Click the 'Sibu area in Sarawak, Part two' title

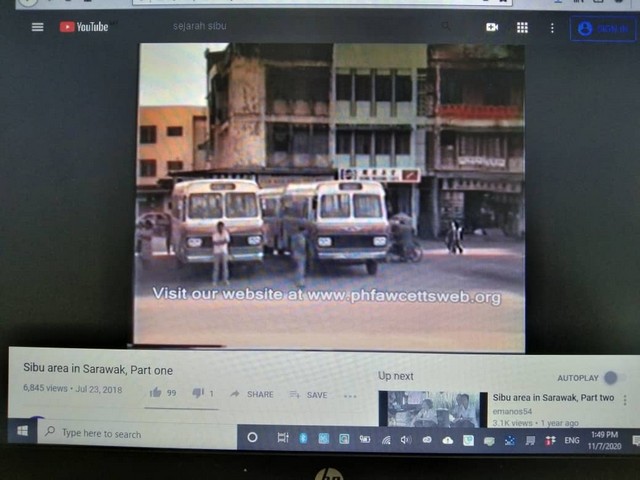tap(553, 398)
